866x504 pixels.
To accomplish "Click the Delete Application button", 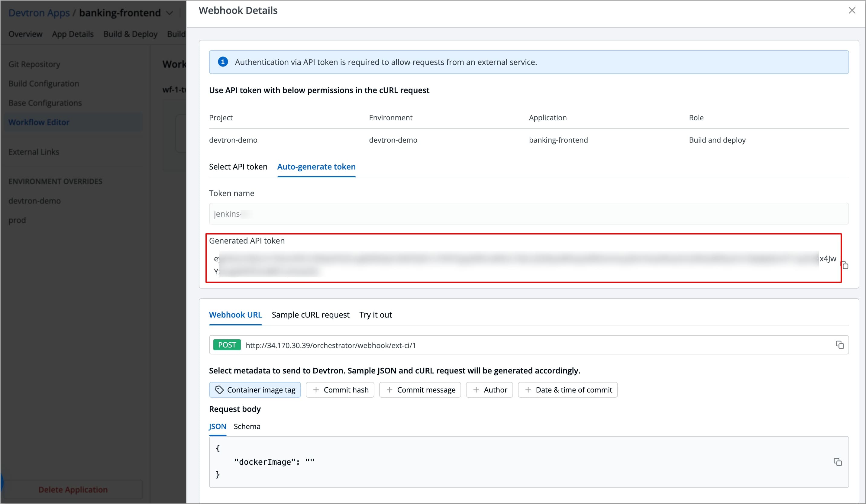I will click(73, 489).
